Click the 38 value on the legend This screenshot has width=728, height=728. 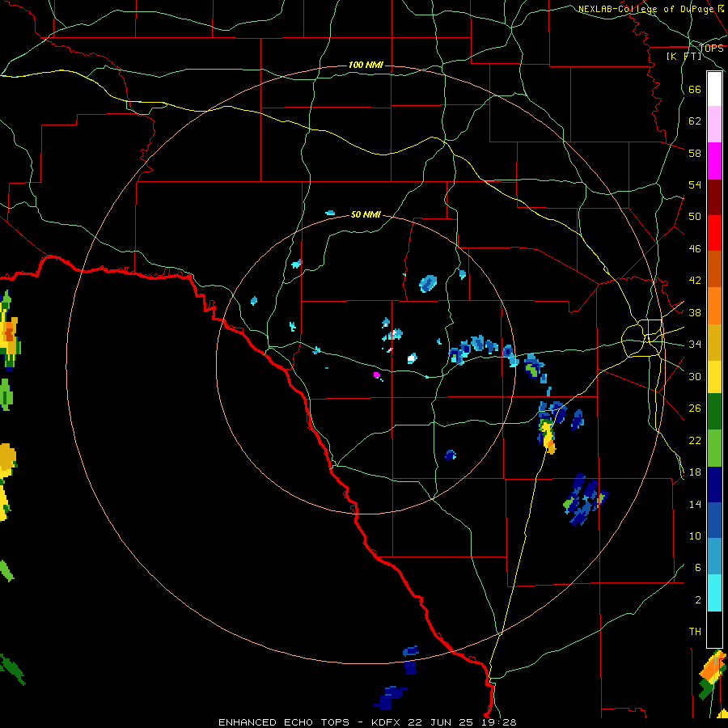695,313
